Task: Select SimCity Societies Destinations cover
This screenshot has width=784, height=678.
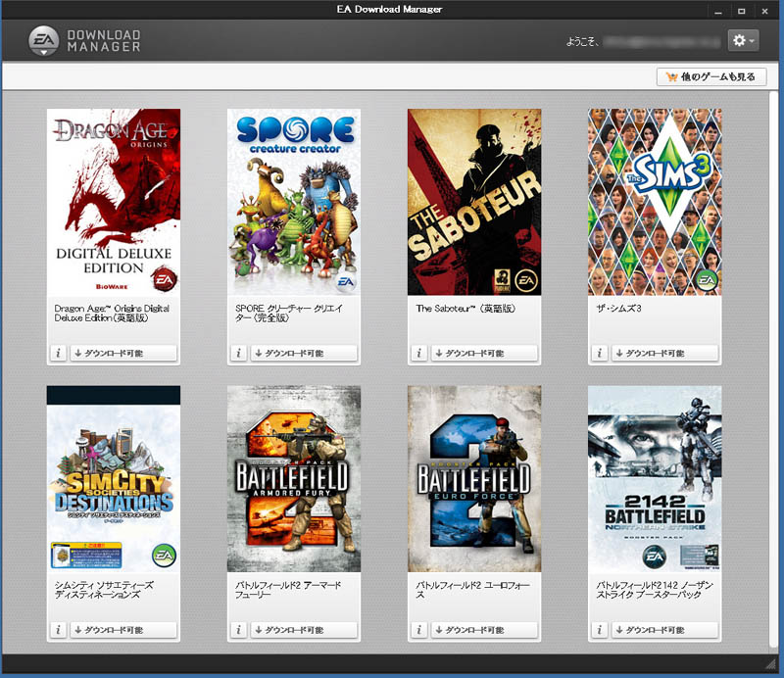Action: pos(114,478)
